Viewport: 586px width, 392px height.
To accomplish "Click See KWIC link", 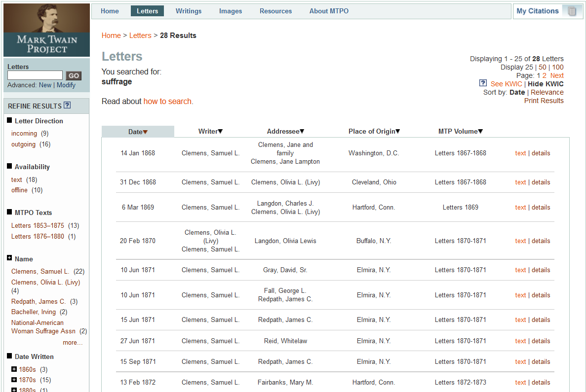I will tap(506, 84).
